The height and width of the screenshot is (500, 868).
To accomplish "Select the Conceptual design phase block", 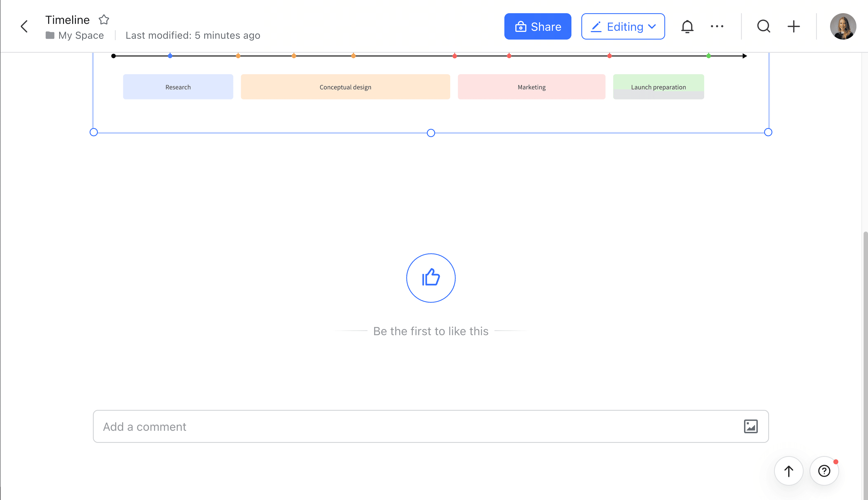I will (345, 87).
